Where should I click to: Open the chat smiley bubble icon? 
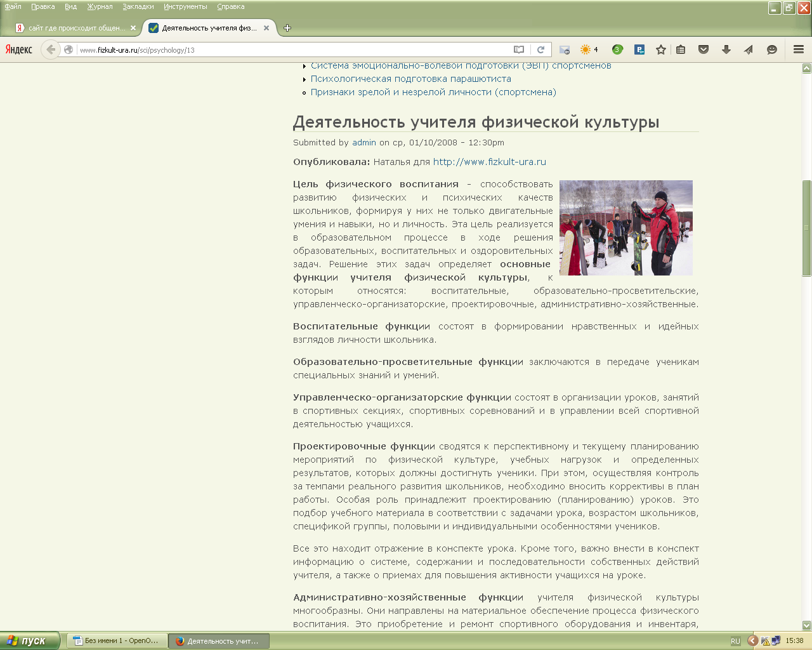click(772, 50)
